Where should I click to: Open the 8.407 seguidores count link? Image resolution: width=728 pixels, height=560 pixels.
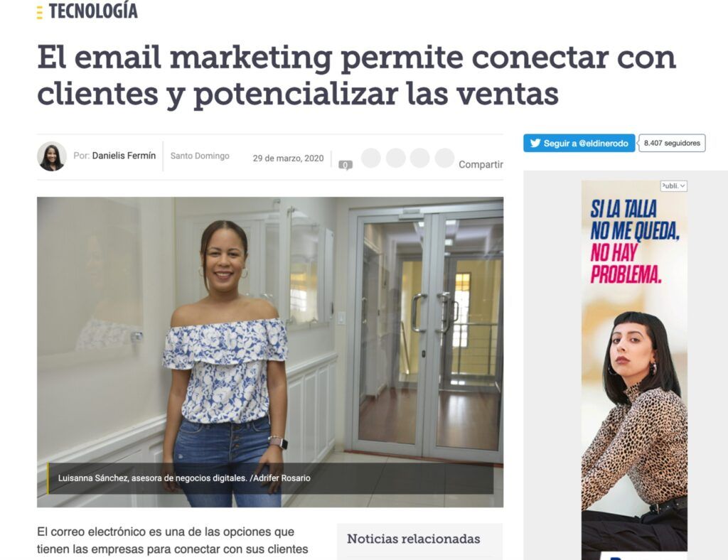point(672,143)
